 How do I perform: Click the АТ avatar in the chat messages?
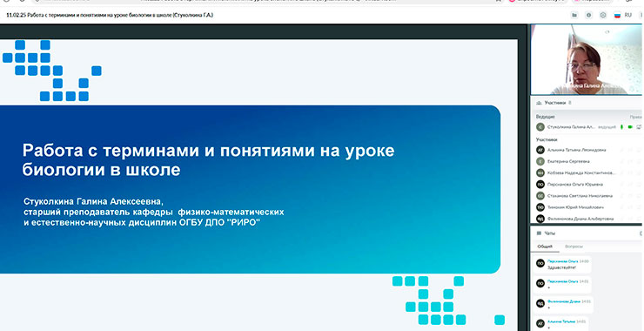540,323
